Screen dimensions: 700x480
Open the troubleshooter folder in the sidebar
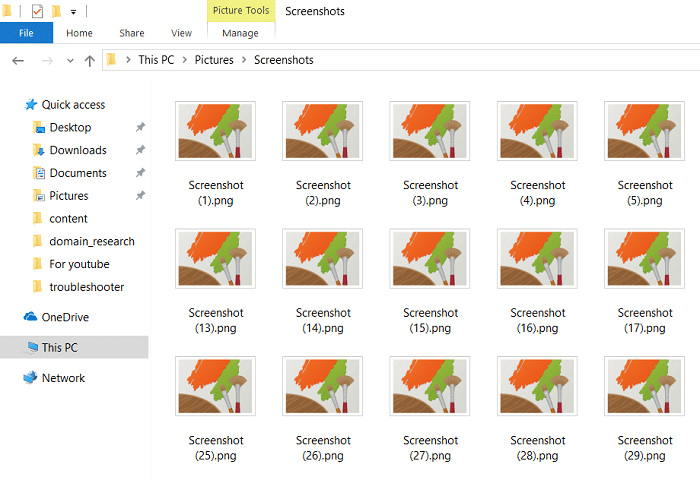click(87, 287)
